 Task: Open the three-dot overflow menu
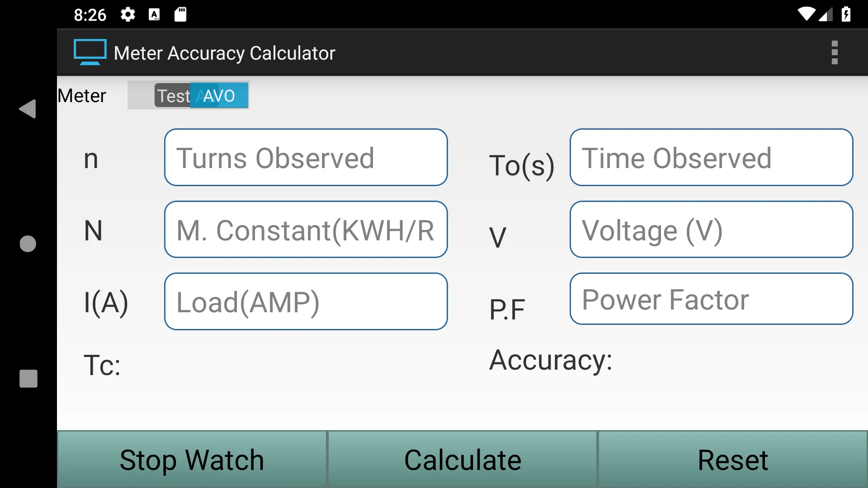pos(835,52)
